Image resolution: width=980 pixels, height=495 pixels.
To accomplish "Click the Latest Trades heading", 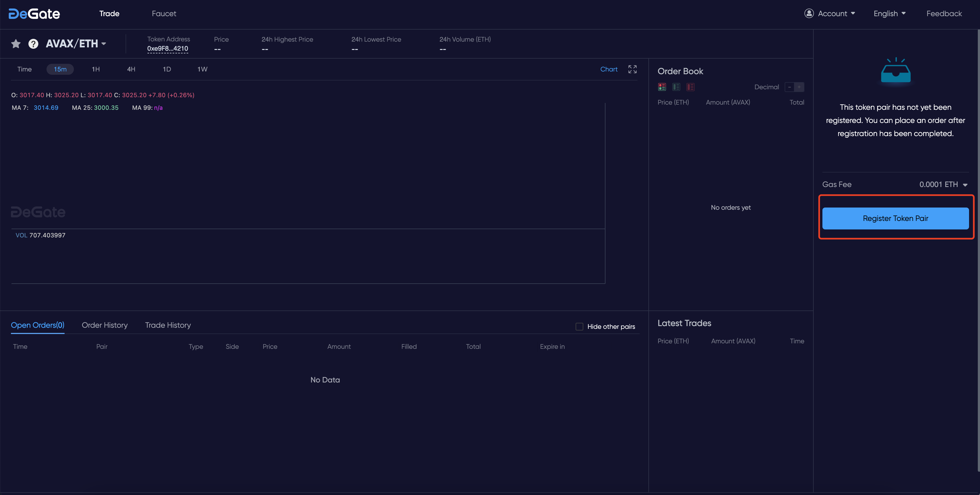I will pos(684,323).
